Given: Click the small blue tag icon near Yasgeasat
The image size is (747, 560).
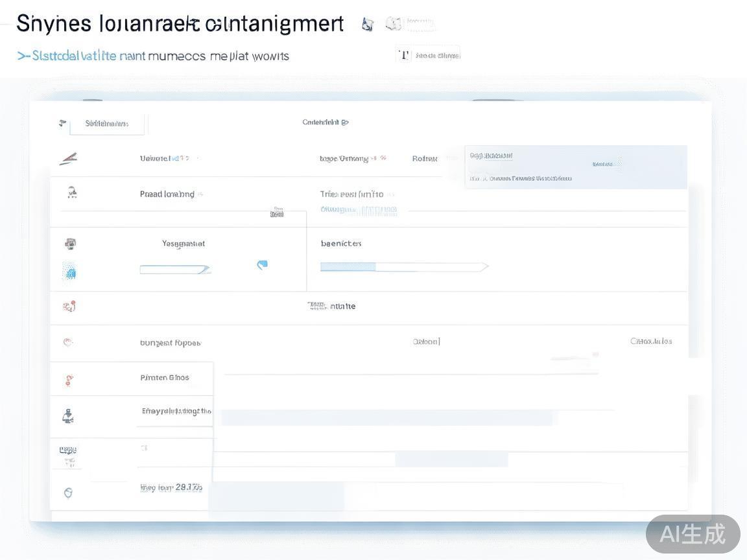Looking at the screenshot, I should (x=262, y=264).
